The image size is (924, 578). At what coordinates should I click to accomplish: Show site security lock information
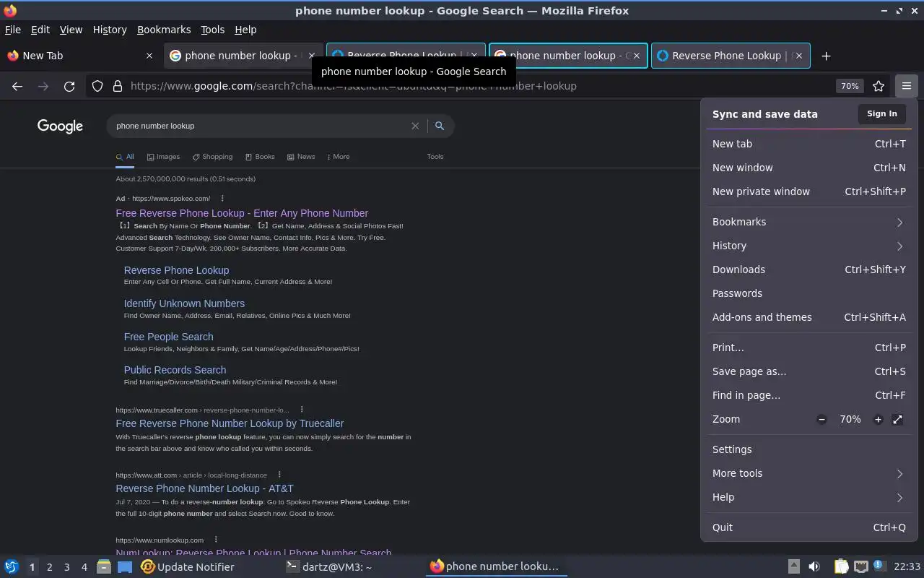tap(118, 86)
